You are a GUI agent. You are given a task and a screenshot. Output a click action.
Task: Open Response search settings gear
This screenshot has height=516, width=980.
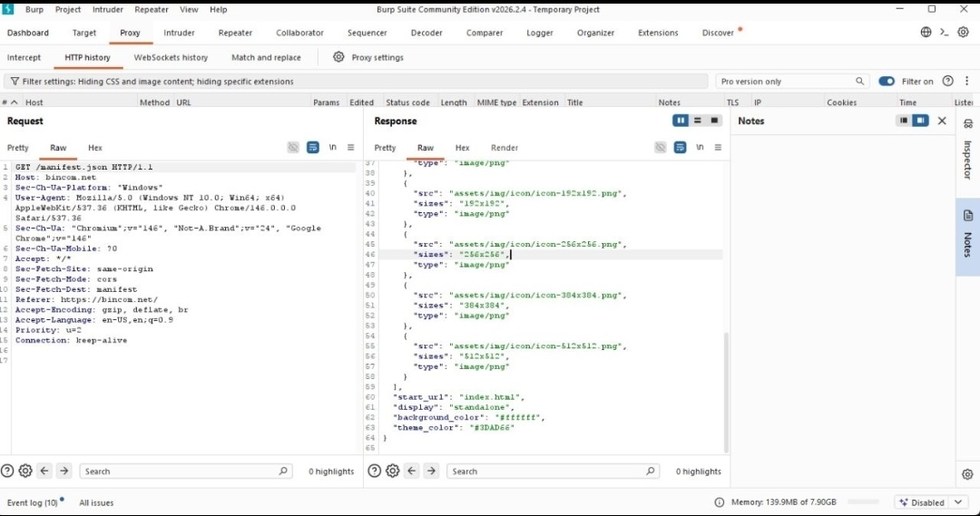pyautogui.click(x=393, y=471)
